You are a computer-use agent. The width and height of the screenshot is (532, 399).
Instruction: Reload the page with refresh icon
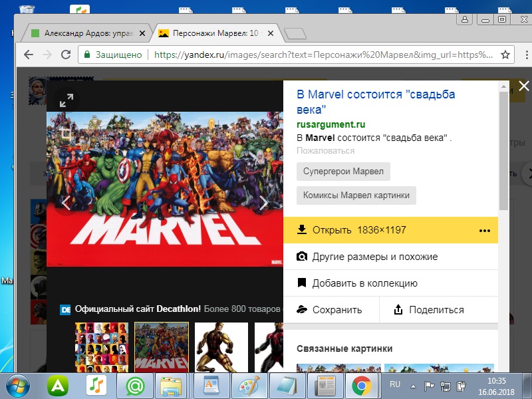pos(66,55)
